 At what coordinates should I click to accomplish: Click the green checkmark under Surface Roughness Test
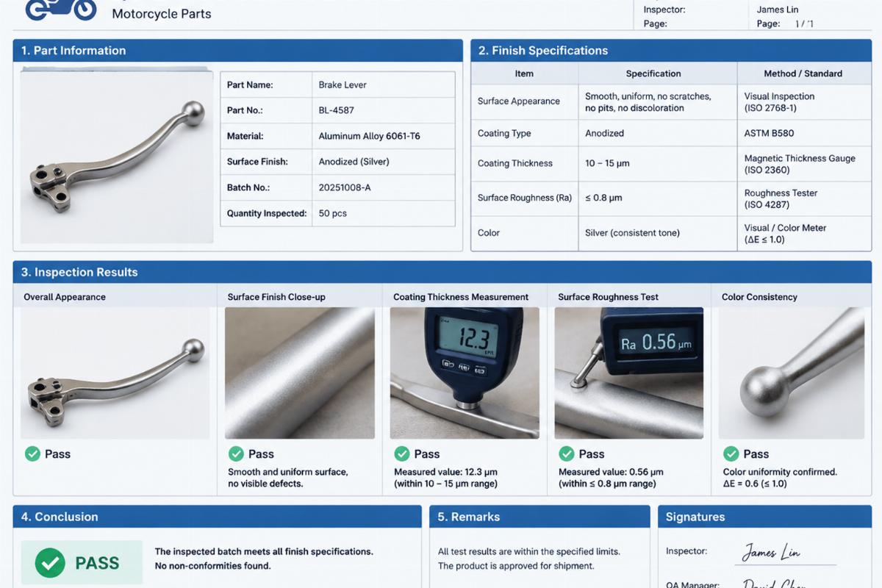point(567,453)
